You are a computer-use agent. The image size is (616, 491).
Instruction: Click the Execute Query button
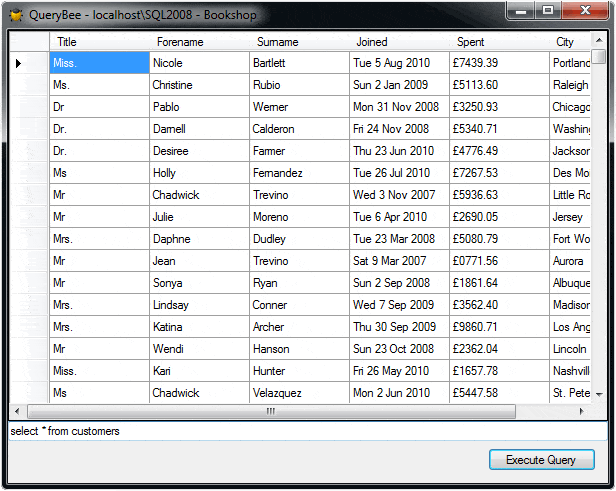[541, 460]
